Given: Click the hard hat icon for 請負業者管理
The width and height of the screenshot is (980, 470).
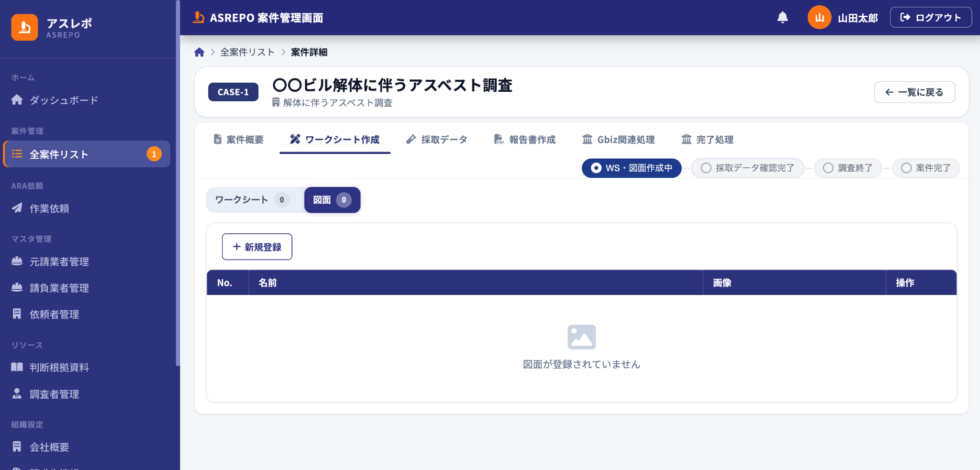Looking at the screenshot, I should coord(17,287).
